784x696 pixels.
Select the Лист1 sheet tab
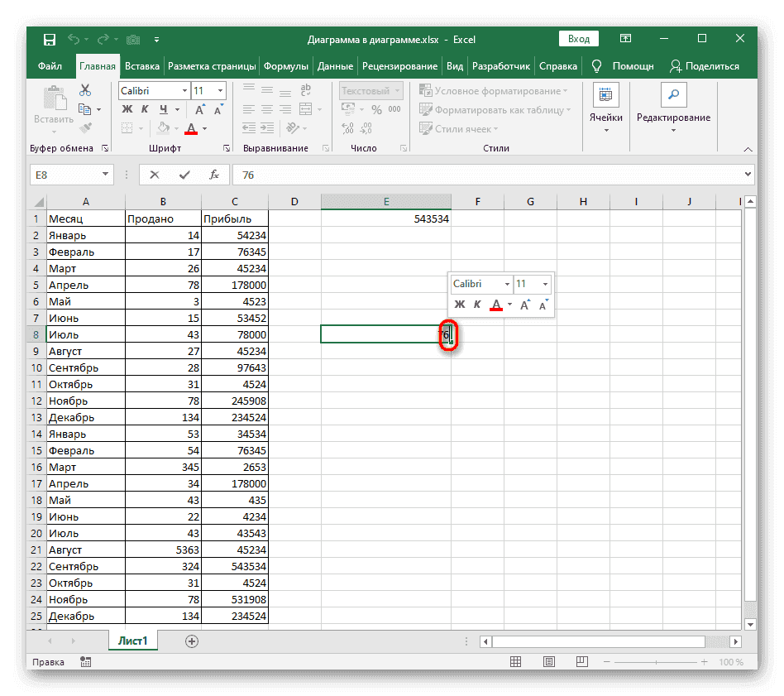click(131, 641)
